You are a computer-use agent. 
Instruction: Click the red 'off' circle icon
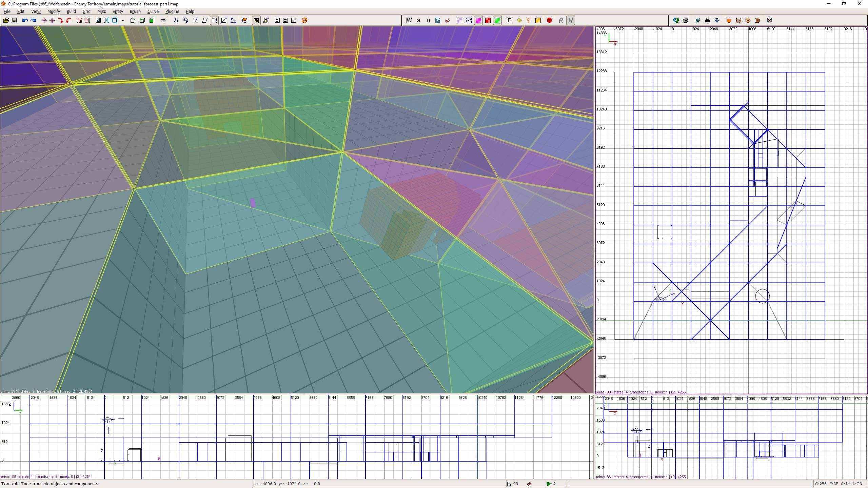(549, 20)
